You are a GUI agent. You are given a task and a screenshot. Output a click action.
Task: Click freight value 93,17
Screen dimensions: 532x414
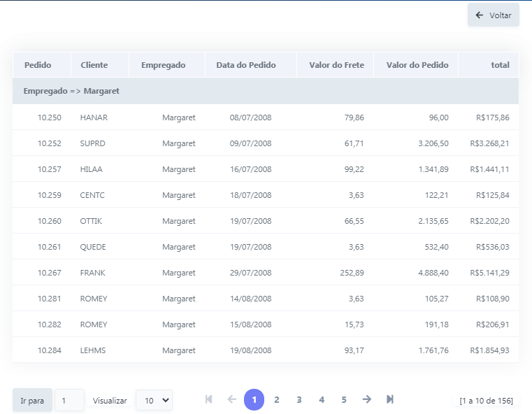tap(354, 350)
